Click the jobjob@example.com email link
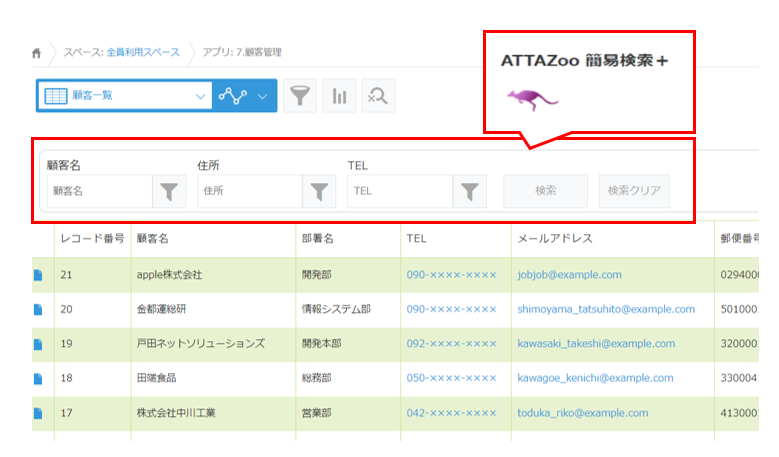This screenshot has height=457, width=779. coord(569,275)
